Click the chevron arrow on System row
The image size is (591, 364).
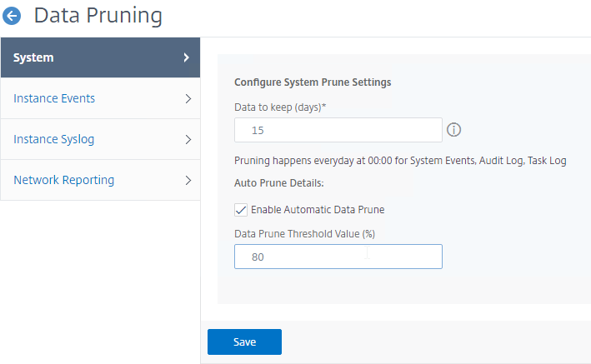coord(186,57)
